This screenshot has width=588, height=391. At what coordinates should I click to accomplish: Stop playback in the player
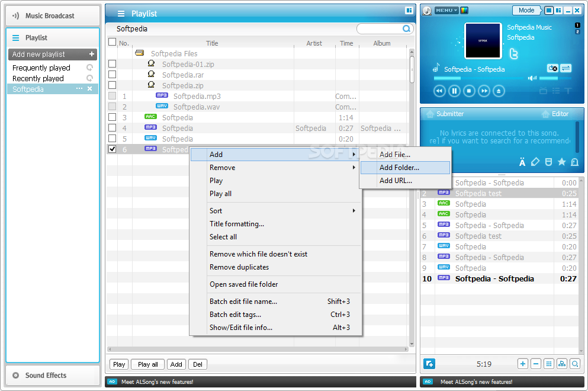tap(469, 91)
